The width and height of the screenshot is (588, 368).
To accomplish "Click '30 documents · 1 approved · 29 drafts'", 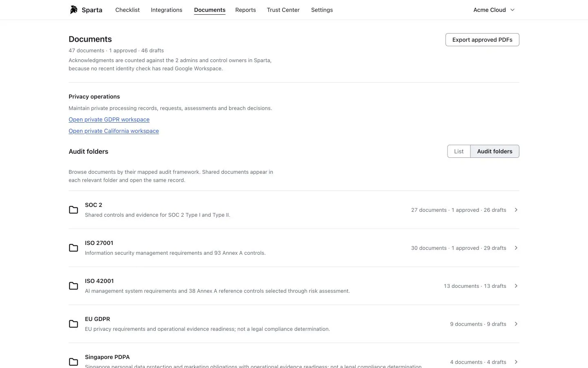I will (459, 248).
